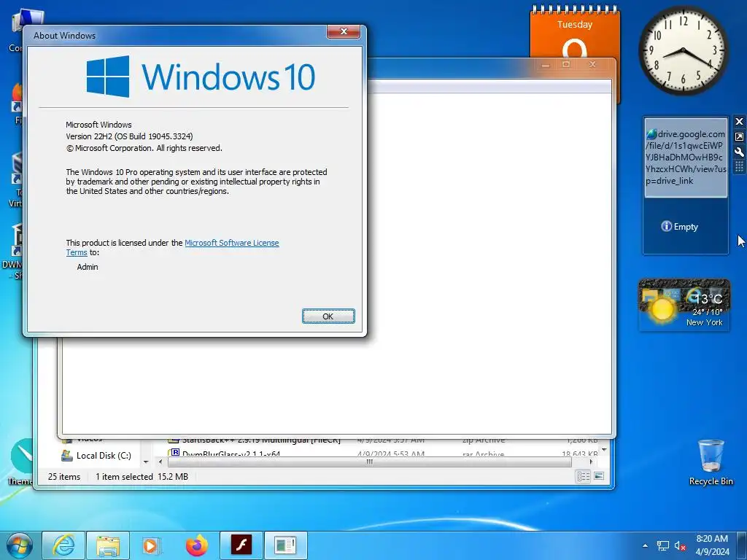Switch to the About Windows taskbar button
This screenshot has height=560, width=747.
coord(285,545)
